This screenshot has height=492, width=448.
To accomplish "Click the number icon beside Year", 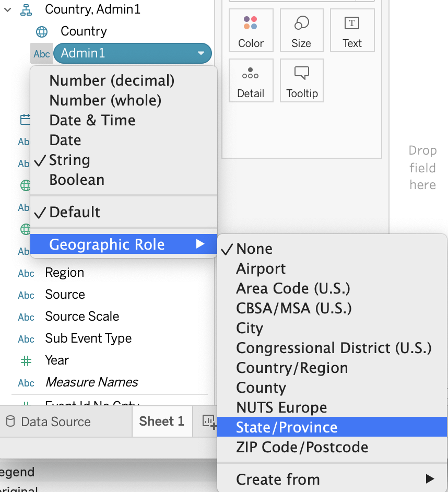I will point(26,360).
